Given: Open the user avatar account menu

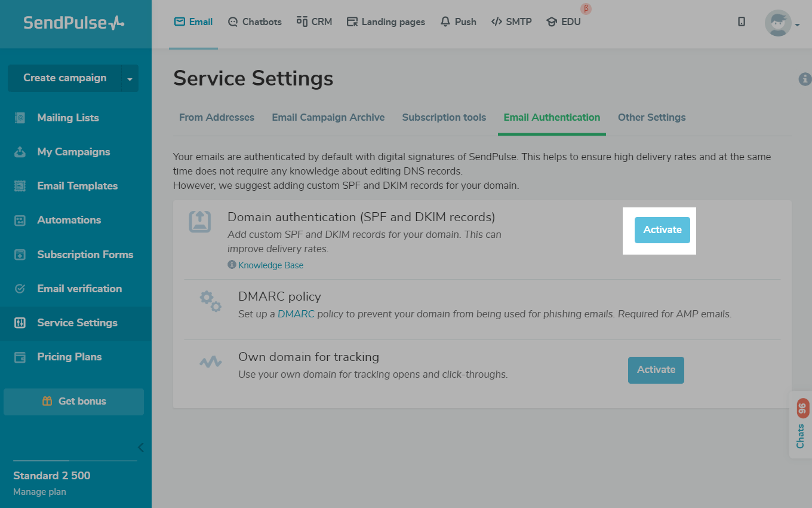Looking at the screenshot, I should [782, 23].
